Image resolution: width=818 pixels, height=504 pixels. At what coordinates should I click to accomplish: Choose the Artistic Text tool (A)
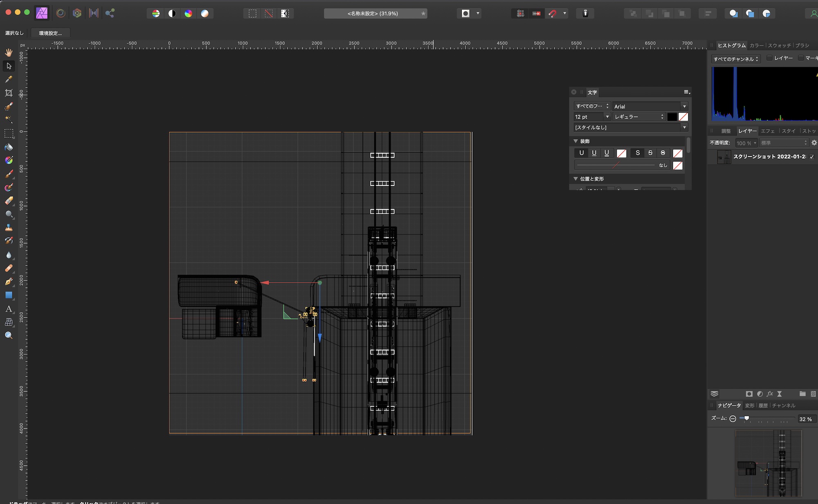[x=9, y=309]
